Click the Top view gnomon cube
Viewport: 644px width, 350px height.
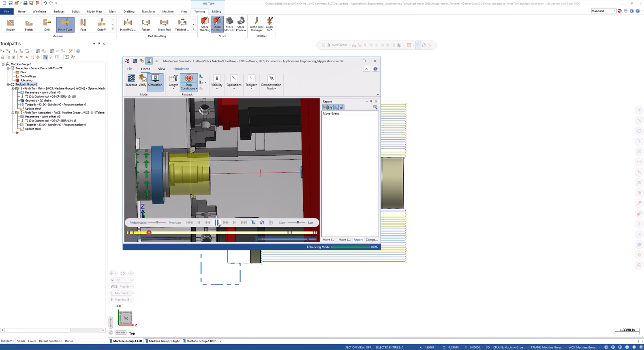point(126,318)
